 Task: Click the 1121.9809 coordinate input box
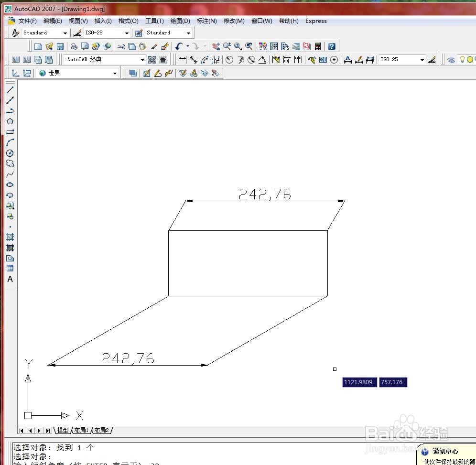pyautogui.click(x=360, y=382)
